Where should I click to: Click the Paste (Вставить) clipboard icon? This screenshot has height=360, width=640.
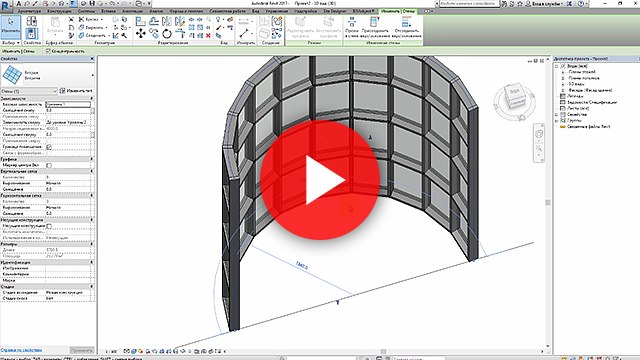coord(55,25)
